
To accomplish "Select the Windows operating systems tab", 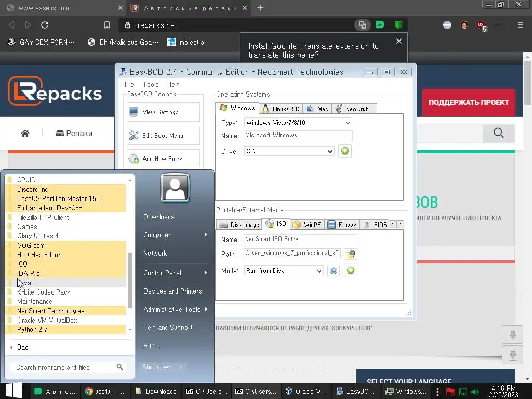I will (x=237, y=108).
